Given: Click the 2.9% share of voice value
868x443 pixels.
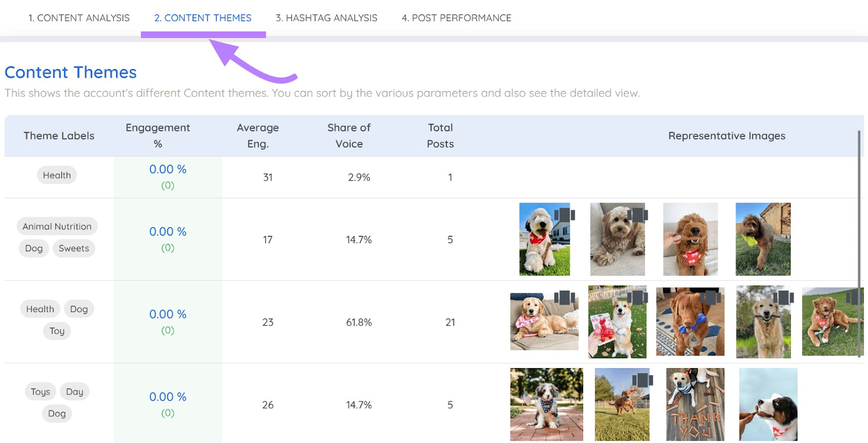Looking at the screenshot, I should [359, 178].
